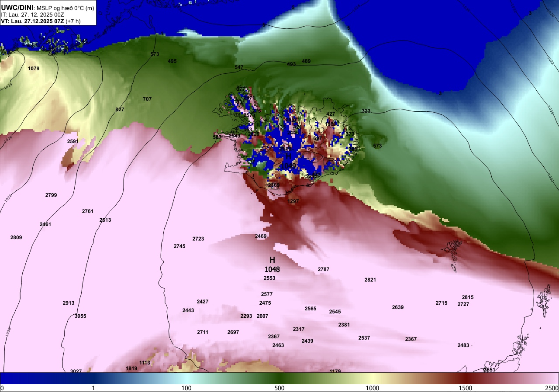Click the H high-pressure marker above 1048 south of Iceland
The height and width of the screenshot is (392, 559).
tap(272, 260)
